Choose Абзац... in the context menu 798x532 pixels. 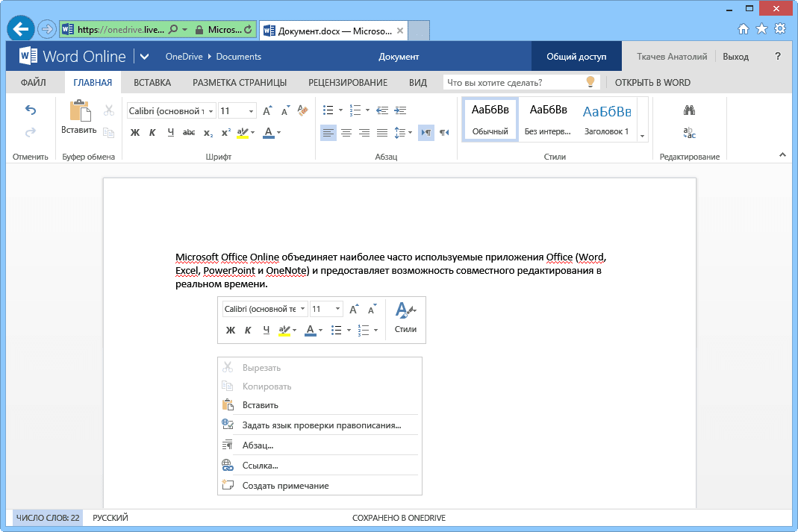point(319,445)
